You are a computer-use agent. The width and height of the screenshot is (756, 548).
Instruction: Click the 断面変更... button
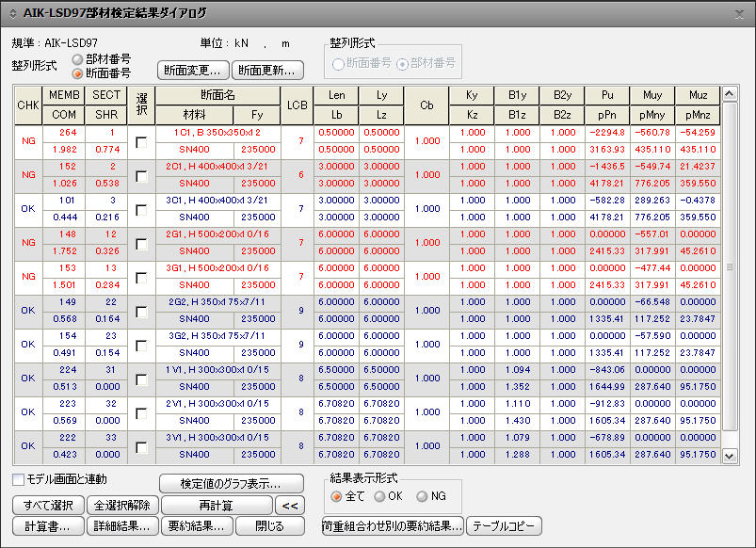193,71
